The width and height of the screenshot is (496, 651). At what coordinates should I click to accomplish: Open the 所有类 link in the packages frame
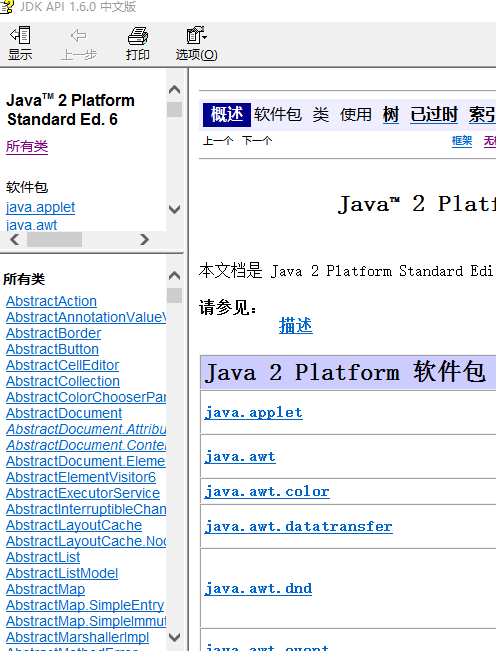(27, 146)
